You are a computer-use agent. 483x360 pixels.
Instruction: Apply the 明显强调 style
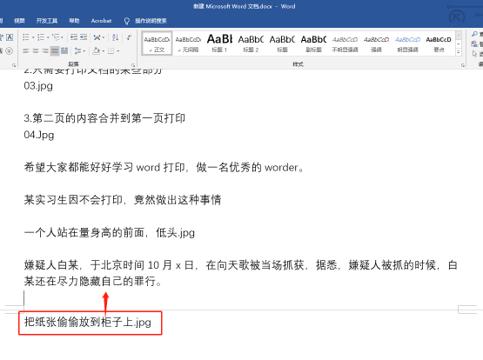[x=408, y=43]
